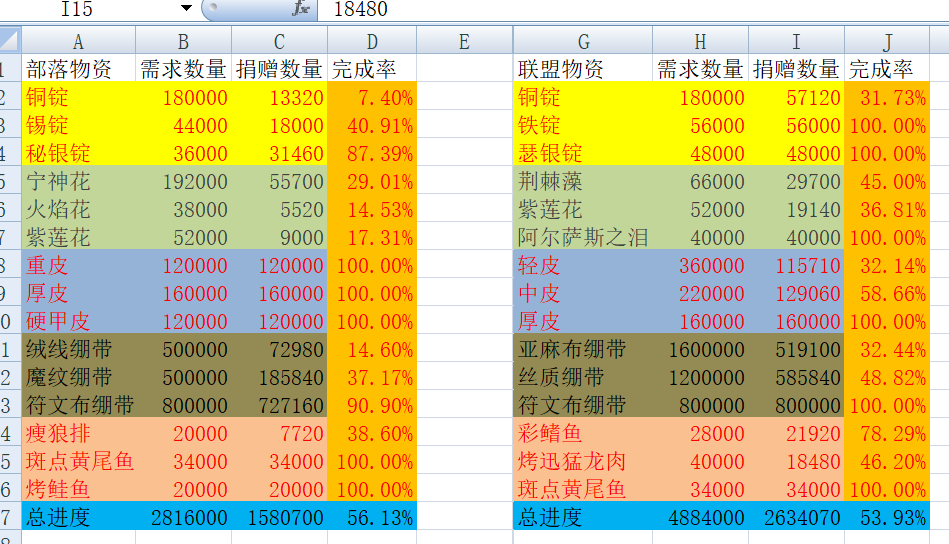This screenshot has width=949, height=544.
Task: Select the column A header
Action: pyautogui.click(x=78, y=41)
